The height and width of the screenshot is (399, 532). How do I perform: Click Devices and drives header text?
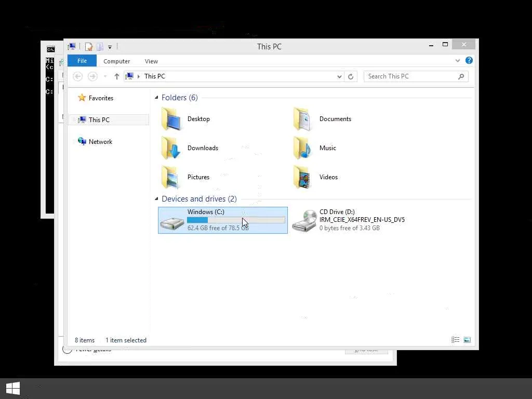tap(199, 199)
